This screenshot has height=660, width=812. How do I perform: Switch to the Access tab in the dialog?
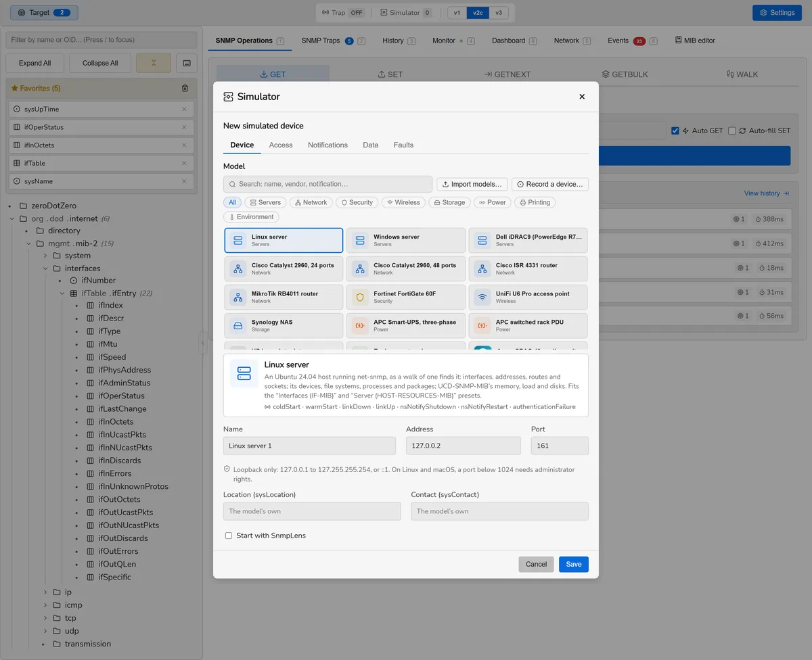tap(281, 145)
